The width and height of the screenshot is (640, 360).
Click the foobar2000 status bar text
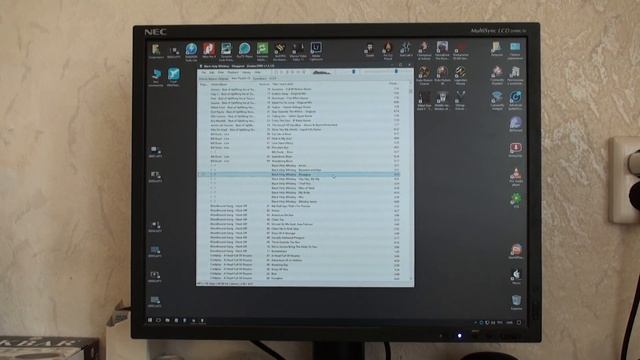click(225, 283)
